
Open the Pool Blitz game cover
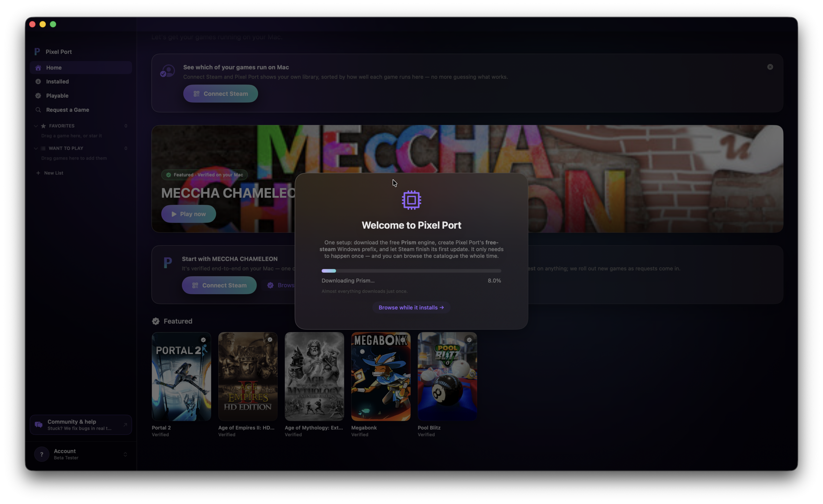(x=447, y=376)
